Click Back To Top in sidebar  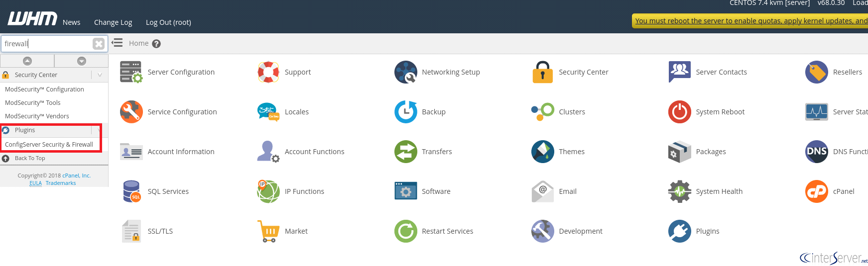30,158
